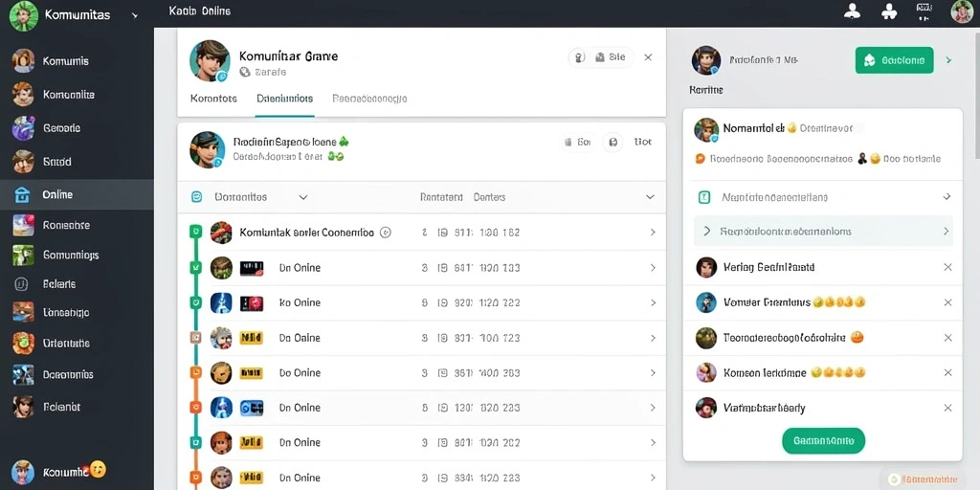Viewport: 980px width, 490px height.
Task: Click the info circle after Komiuntak sorler Cooneniios
Action: click(386, 233)
